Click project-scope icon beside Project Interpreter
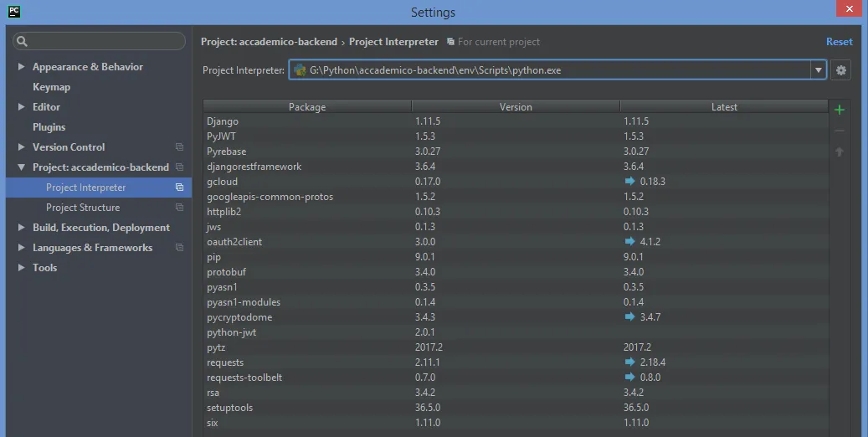The height and width of the screenshot is (437, 868). point(179,188)
